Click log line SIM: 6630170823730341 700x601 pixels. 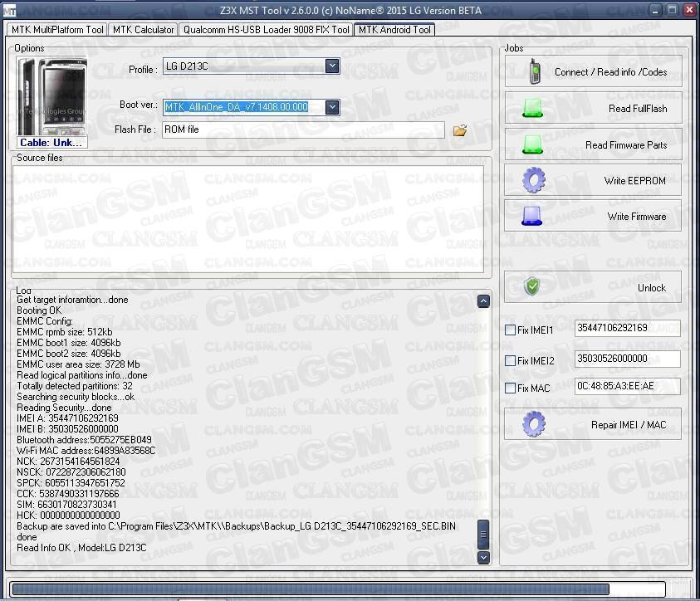66,504
